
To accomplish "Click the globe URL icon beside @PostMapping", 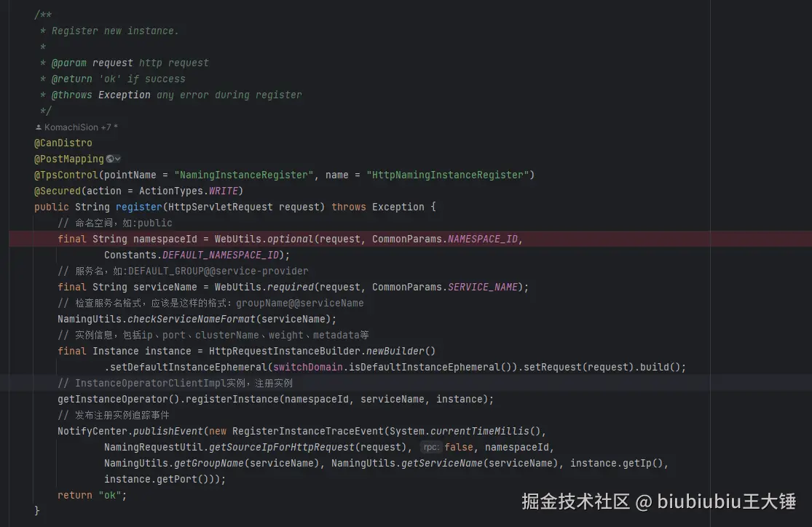I will (x=110, y=159).
